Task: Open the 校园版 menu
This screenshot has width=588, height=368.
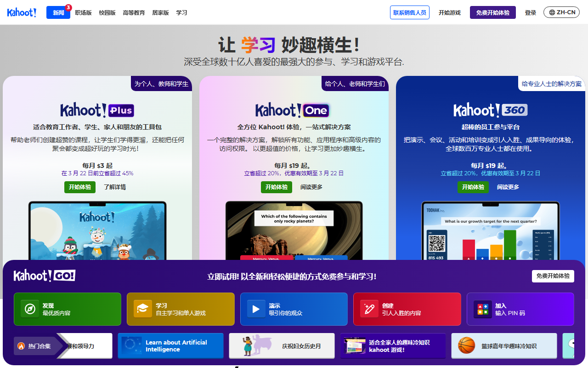Action: [x=107, y=12]
